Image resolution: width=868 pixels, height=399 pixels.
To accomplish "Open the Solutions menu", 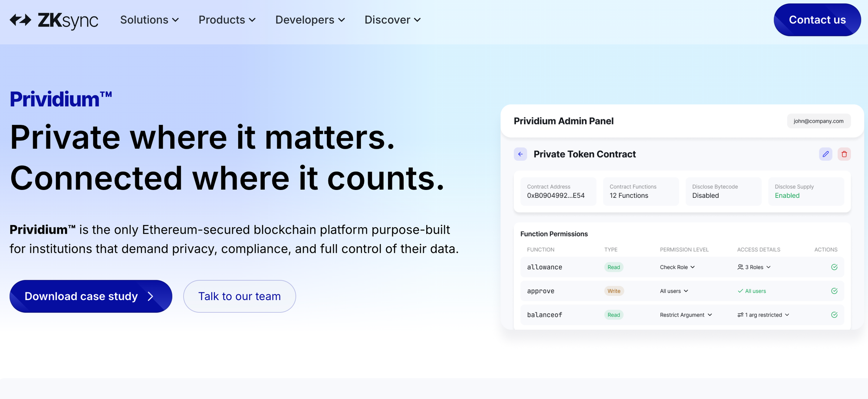I will point(149,20).
